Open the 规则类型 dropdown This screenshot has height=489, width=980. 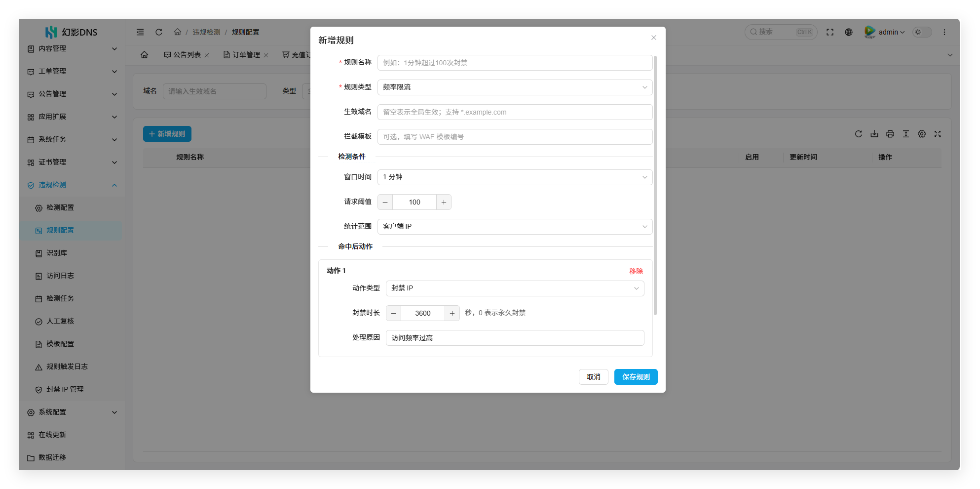pos(515,87)
